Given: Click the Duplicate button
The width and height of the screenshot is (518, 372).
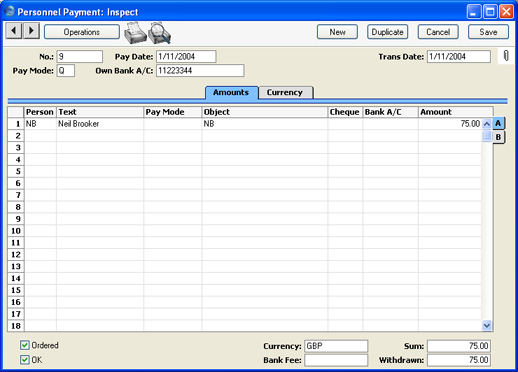Looking at the screenshot, I should (388, 32).
